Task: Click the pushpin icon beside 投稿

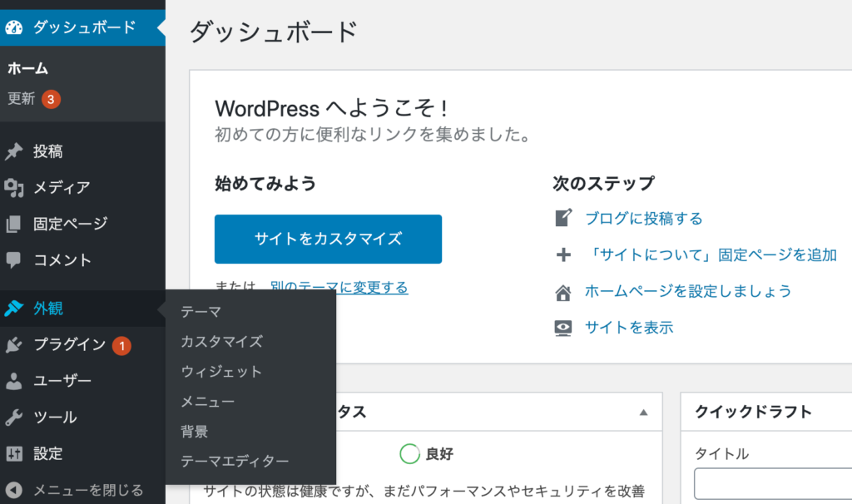Action: pos(14,152)
